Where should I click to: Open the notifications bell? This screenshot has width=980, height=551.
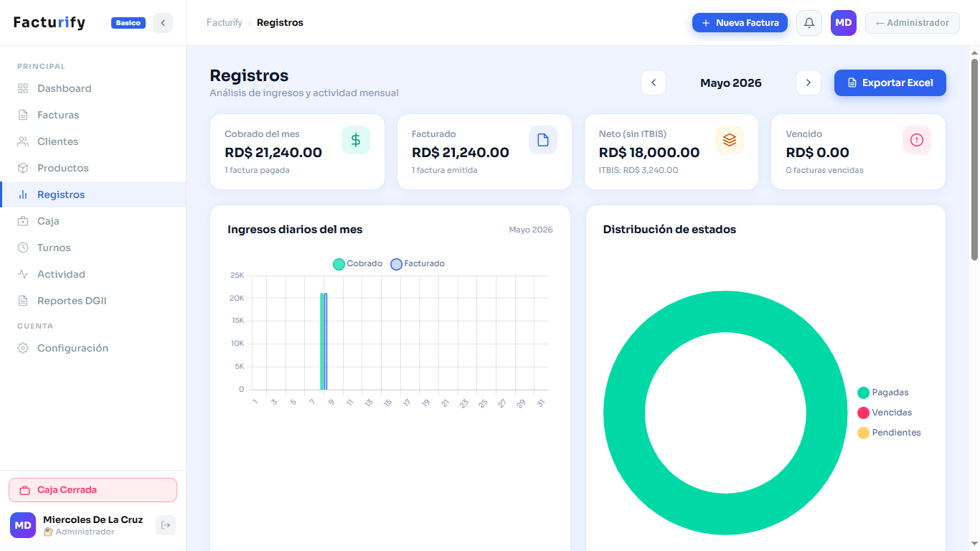coord(809,23)
